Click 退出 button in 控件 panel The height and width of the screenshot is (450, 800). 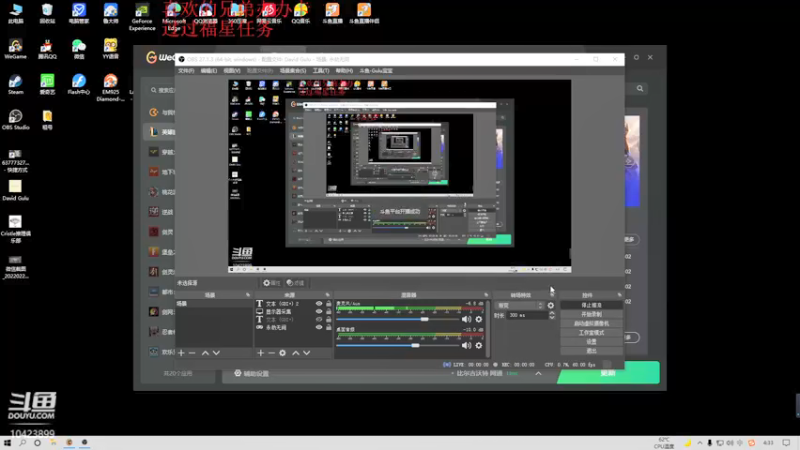591,351
